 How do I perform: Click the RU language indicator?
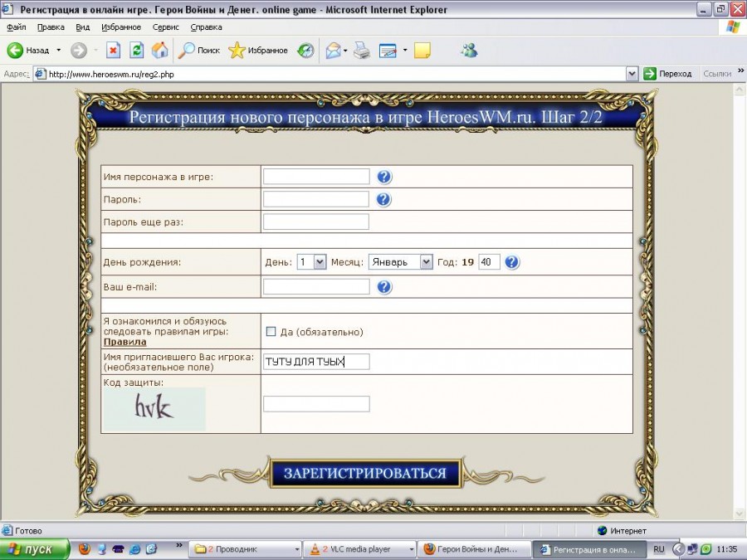[659, 549]
